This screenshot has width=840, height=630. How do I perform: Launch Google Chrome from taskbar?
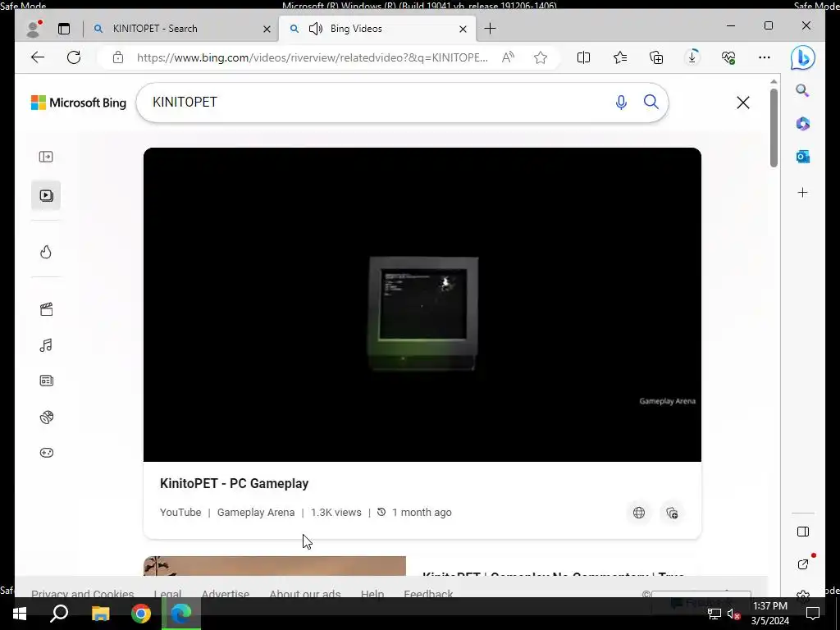(141, 614)
